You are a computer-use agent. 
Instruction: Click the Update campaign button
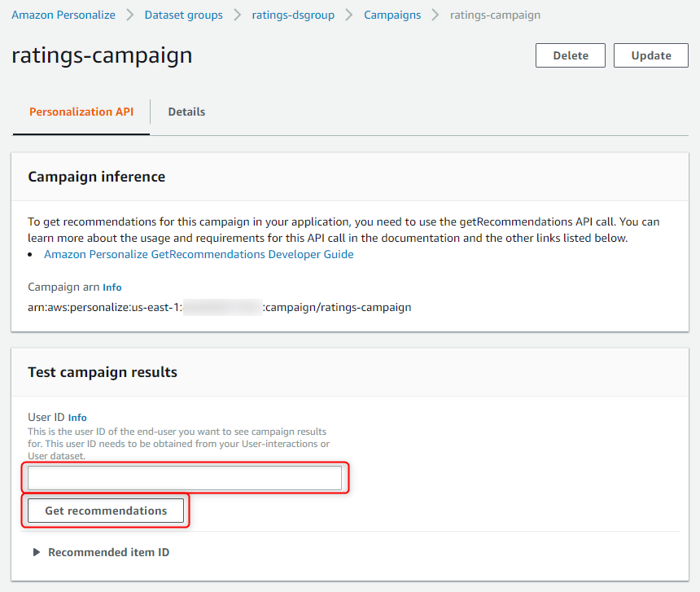click(651, 55)
